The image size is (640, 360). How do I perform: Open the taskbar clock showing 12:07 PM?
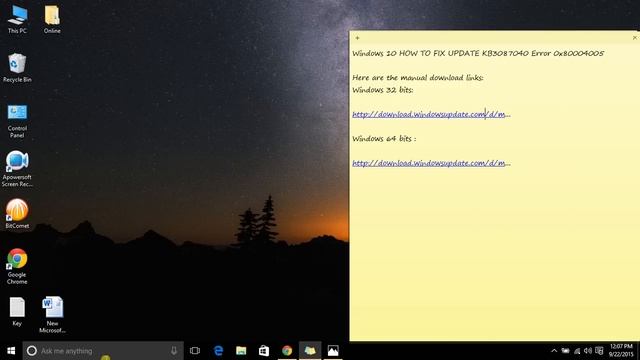(621, 351)
